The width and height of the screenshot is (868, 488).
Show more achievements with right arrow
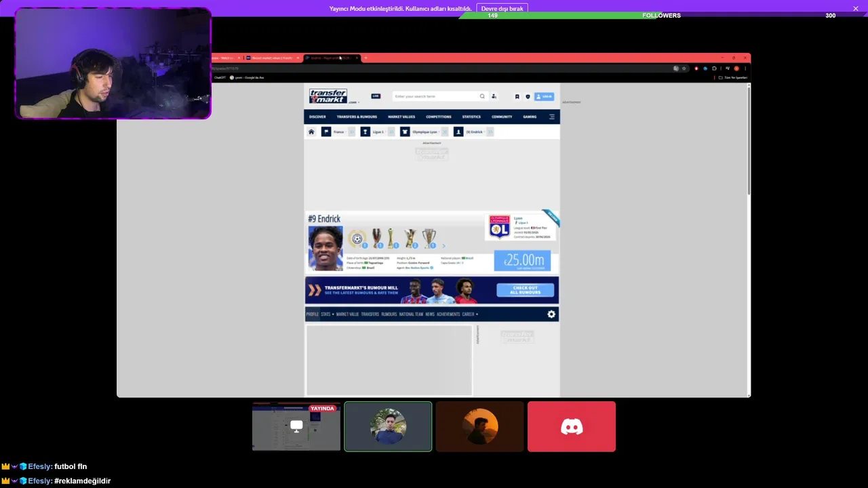(x=443, y=246)
